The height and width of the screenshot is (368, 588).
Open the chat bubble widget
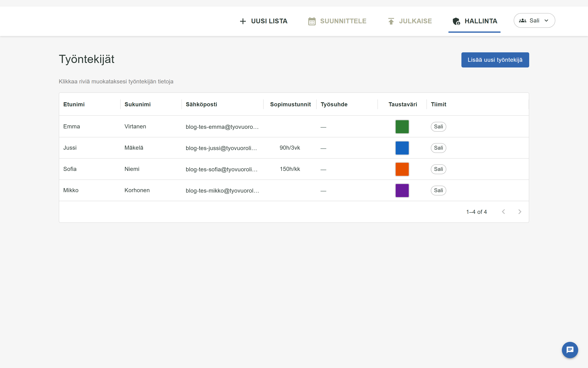coord(570,350)
